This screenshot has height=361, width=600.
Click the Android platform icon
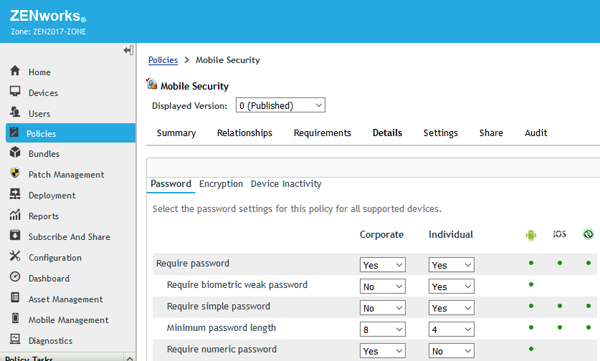pyautogui.click(x=531, y=235)
